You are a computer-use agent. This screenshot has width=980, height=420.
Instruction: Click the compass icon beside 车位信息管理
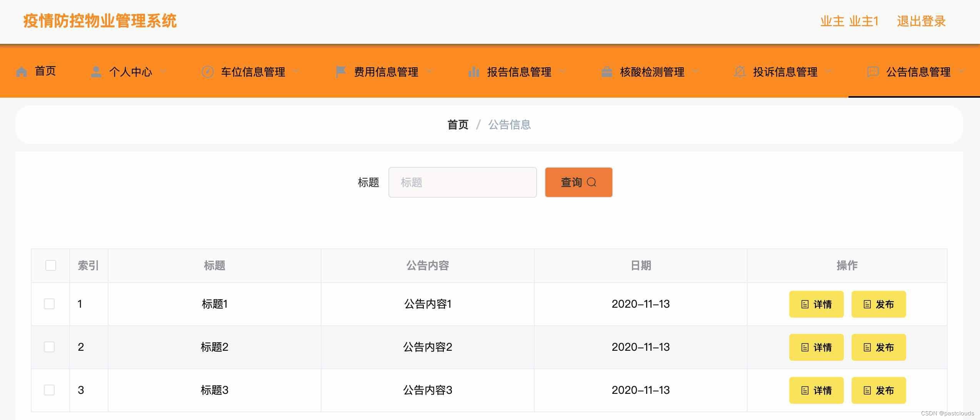tap(208, 72)
